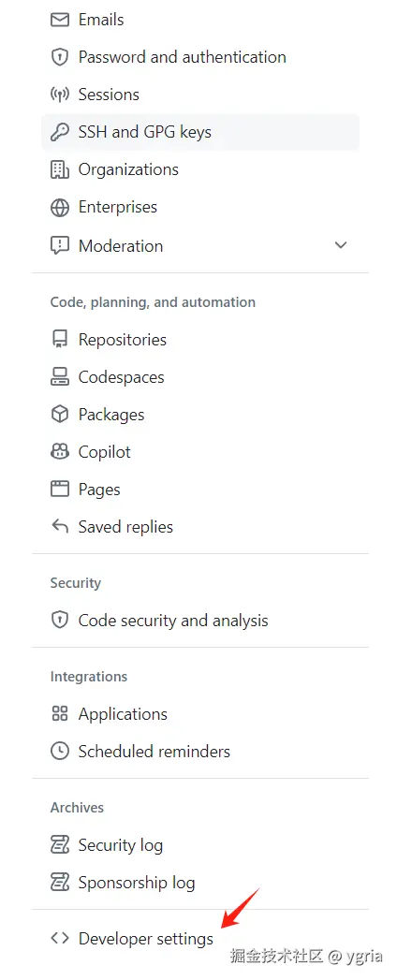Expand the Moderation section chevron
This screenshot has height=980, width=397.
pos(341,245)
